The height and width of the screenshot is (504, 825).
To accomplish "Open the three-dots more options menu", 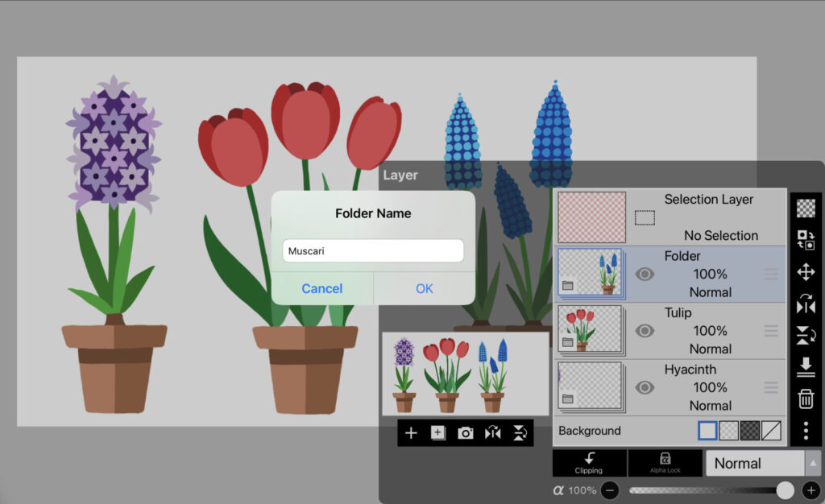I will [x=806, y=431].
